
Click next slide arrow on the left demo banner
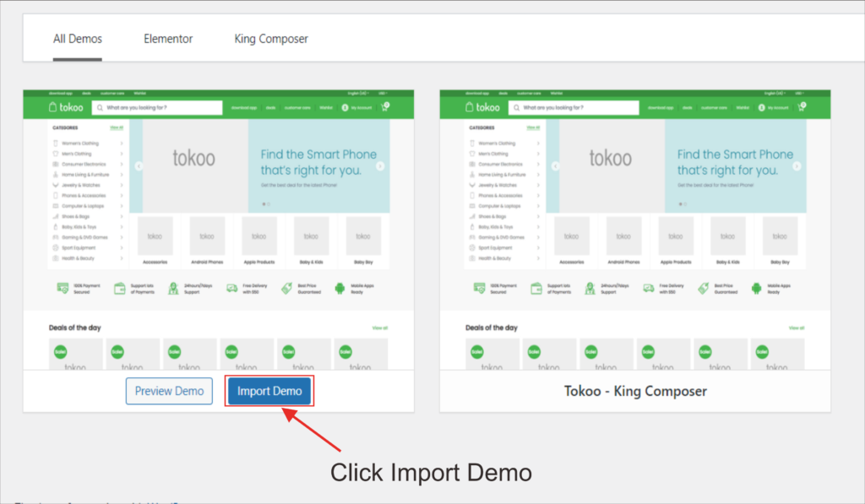[380, 166]
